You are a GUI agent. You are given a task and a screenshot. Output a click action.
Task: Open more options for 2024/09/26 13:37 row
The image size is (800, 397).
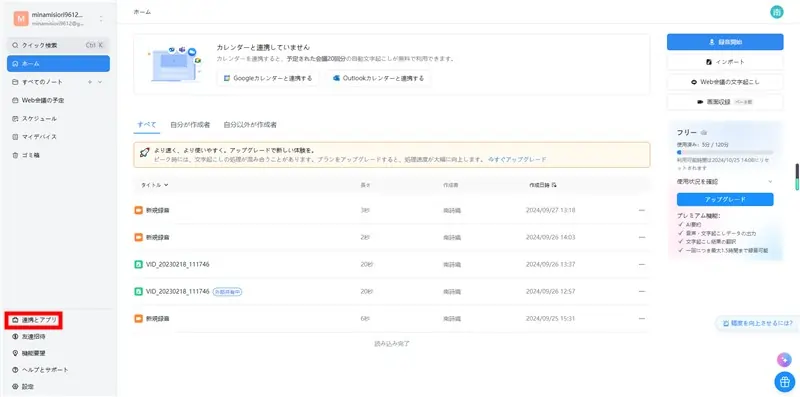(x=641, y=264)
